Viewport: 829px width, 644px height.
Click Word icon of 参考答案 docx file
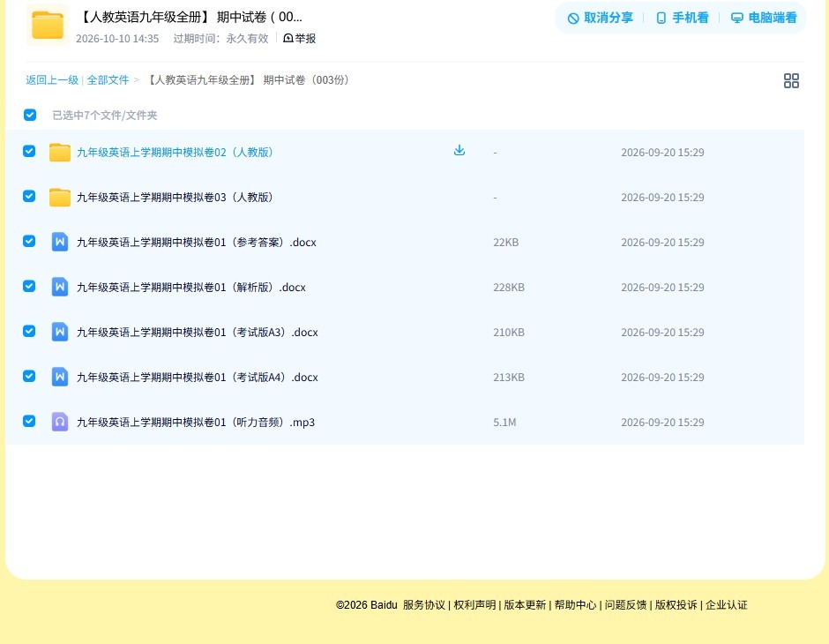coord(60,242)
